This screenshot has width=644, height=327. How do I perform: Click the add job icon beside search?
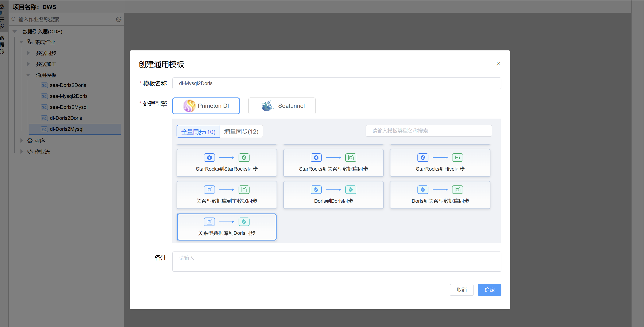[119, 19]
